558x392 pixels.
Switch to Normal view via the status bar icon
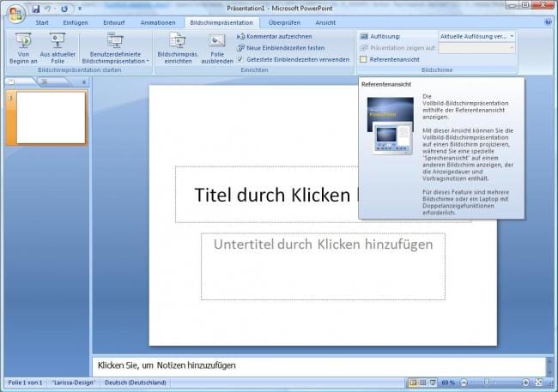pyautogui.click(x=413, y=383)
